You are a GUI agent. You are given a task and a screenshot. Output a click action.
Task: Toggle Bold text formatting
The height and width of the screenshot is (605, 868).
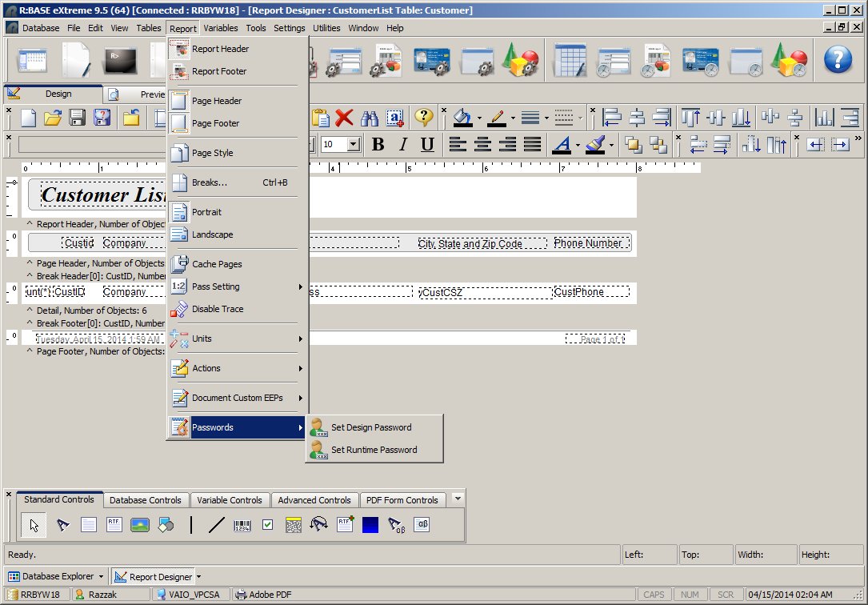(378, 145)
